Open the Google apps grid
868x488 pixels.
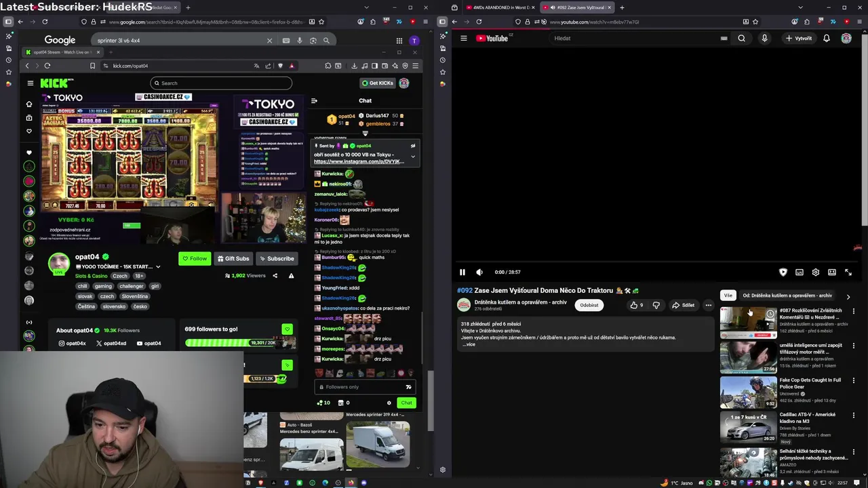coord(399,41)
